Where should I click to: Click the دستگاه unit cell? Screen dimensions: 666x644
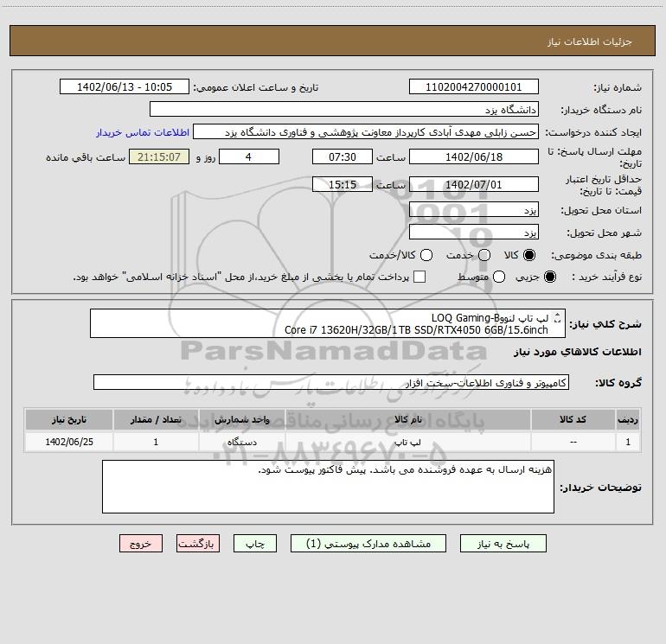pos(241,442)
